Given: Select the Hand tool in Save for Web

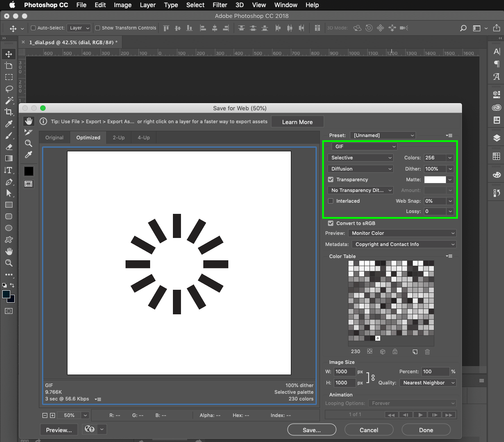Looking at the screenshot, I should (29, 121).
